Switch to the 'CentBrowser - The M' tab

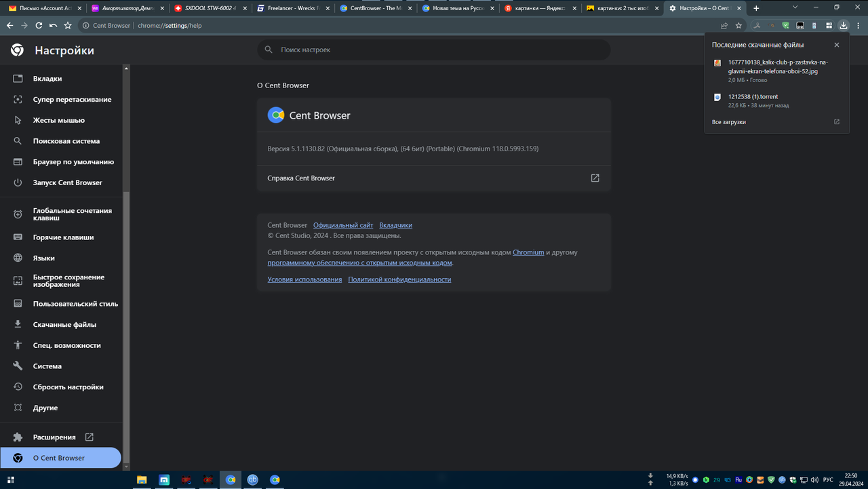(376, 8)
